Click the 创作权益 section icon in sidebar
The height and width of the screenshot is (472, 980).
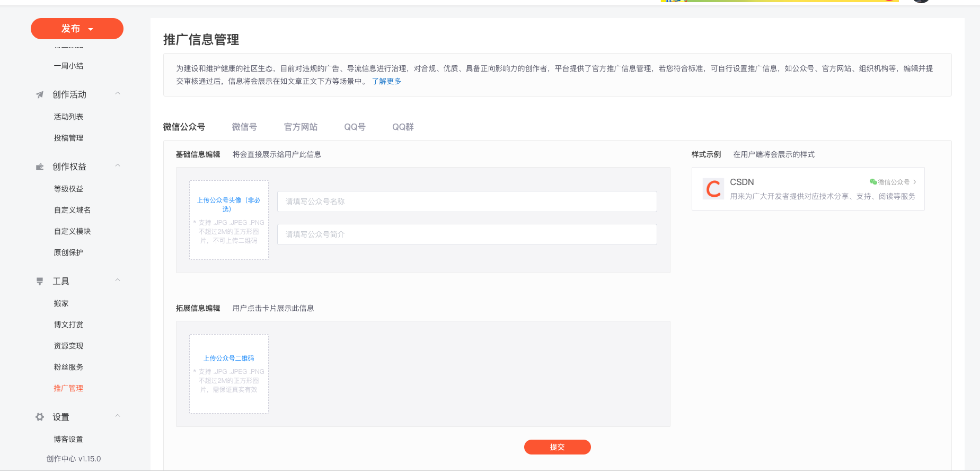40,167
